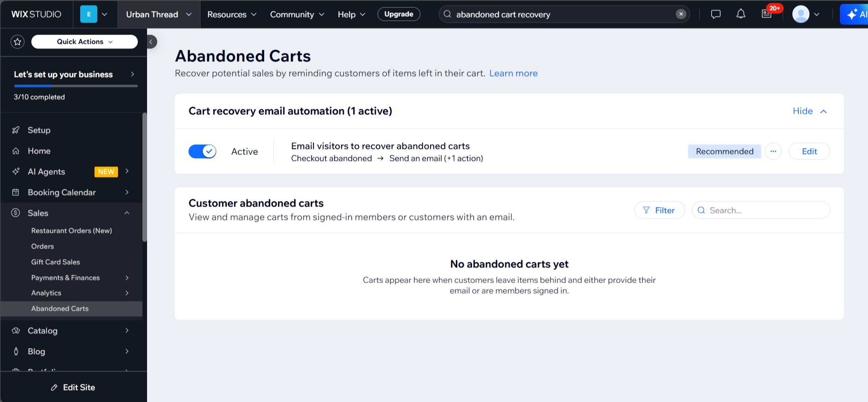Expand the profile dropdown chevron
This screenshot has width=868, height=402.
tap(817, 14)
